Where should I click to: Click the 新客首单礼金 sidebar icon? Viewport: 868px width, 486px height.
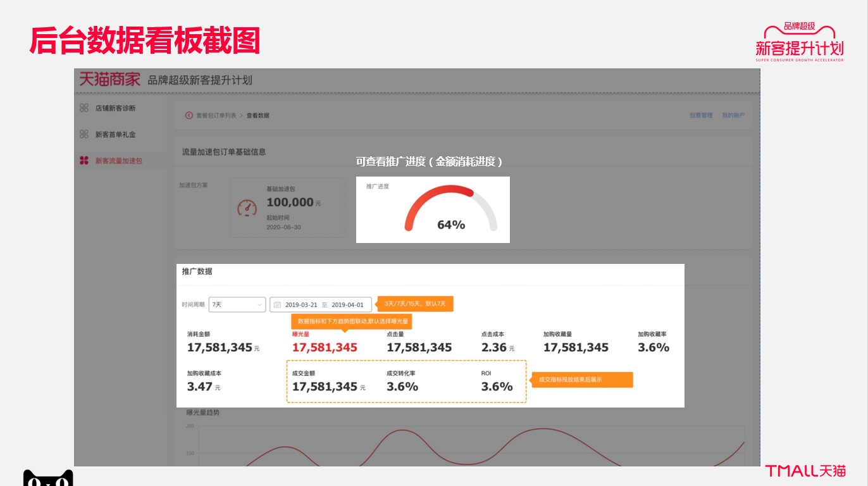click(84, 134)
